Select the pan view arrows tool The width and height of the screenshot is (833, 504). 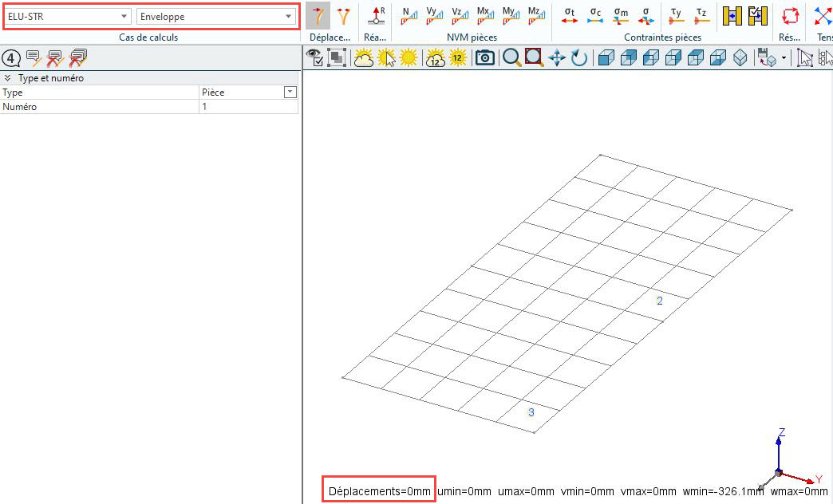556,57
